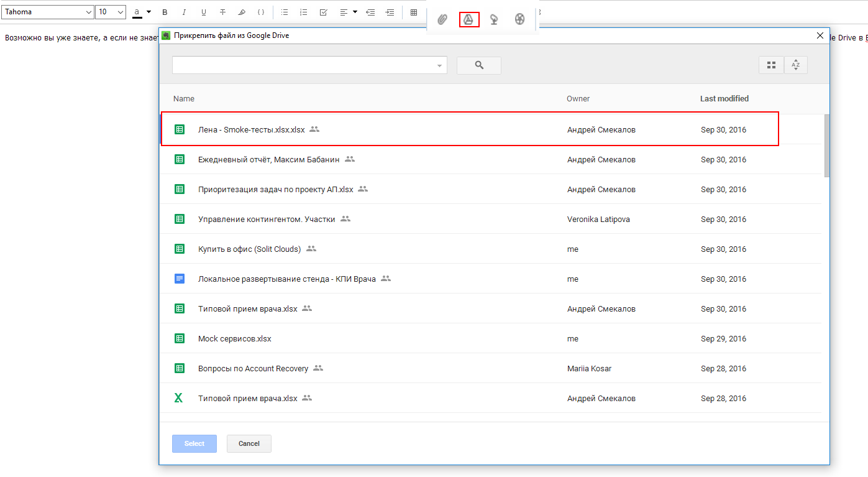
Task: Select the attach file paperclip icon
Action: tap(442, 19)
